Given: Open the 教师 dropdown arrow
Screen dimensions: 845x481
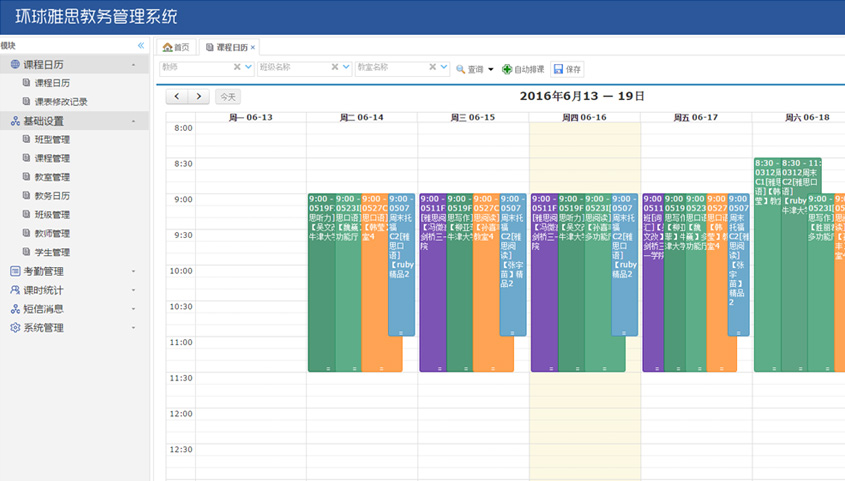Looking at the screenshot, I should point(249,68).
